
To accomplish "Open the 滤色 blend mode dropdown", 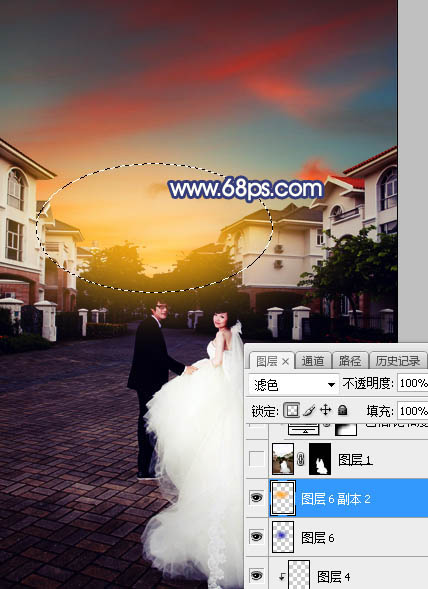I will pos(293,384).
